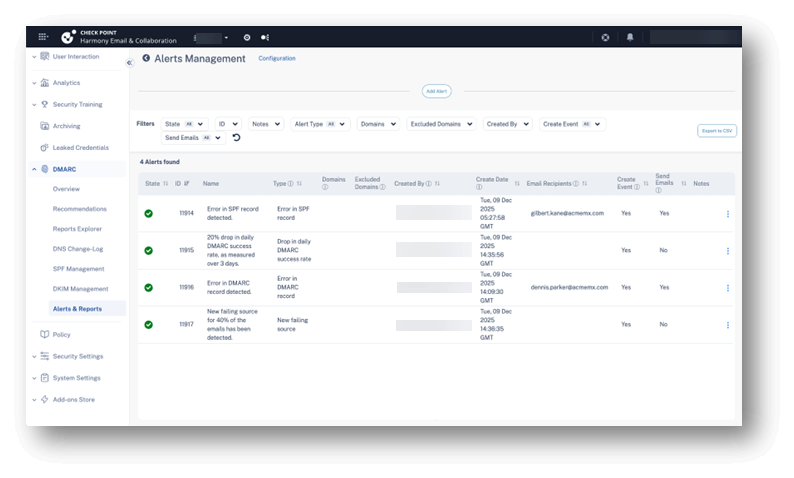Open the Configuration link

[277, 59]
